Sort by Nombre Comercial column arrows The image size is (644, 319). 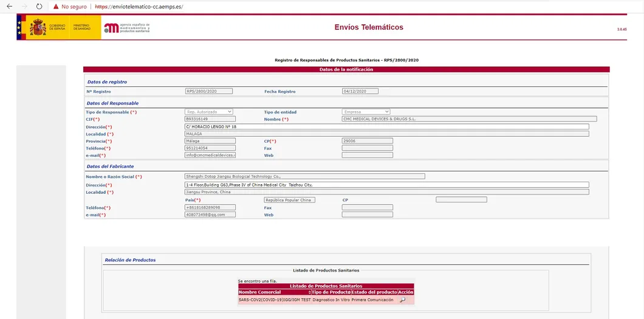(310, 292)
